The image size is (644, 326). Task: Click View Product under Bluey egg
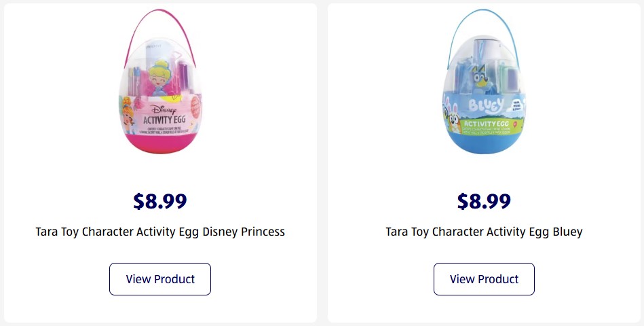tap(484, 279)
